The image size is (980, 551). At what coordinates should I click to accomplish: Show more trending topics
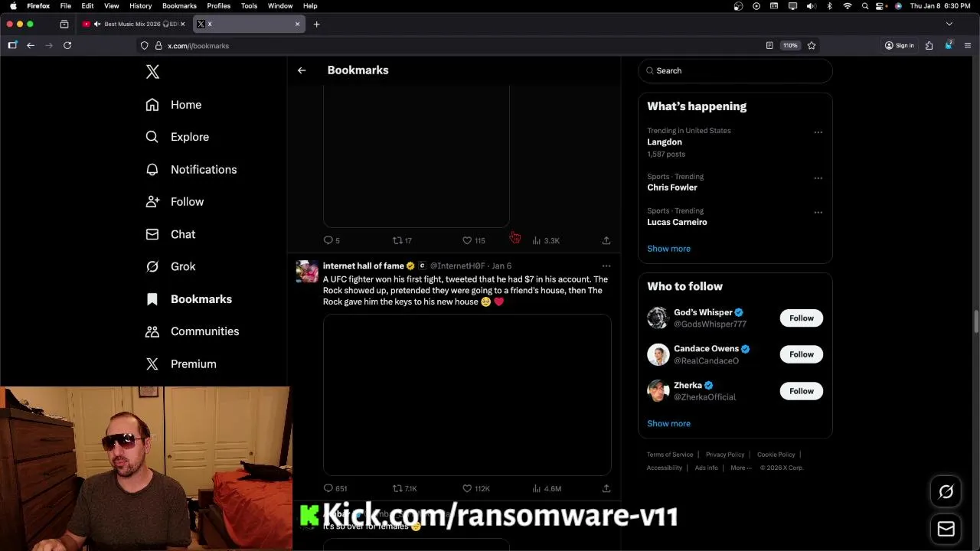[668, 249]
